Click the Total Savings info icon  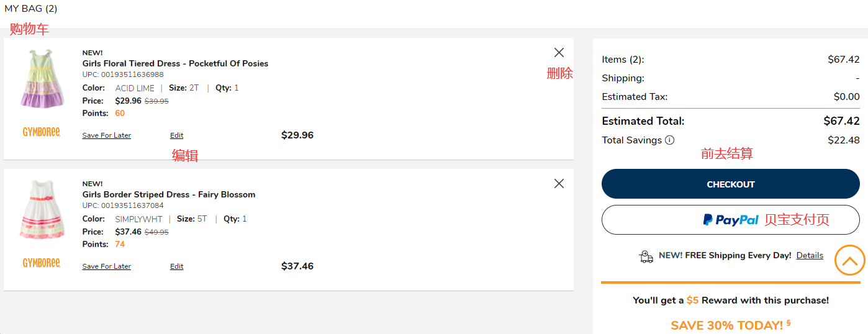669,140
